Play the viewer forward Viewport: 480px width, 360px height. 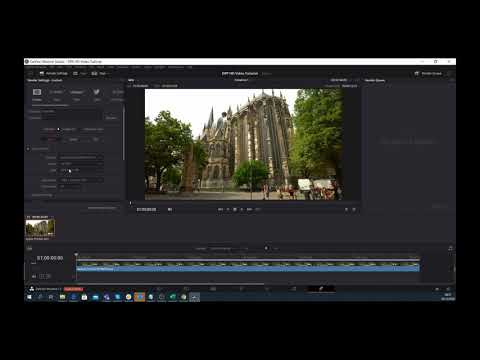coord(242,209)
